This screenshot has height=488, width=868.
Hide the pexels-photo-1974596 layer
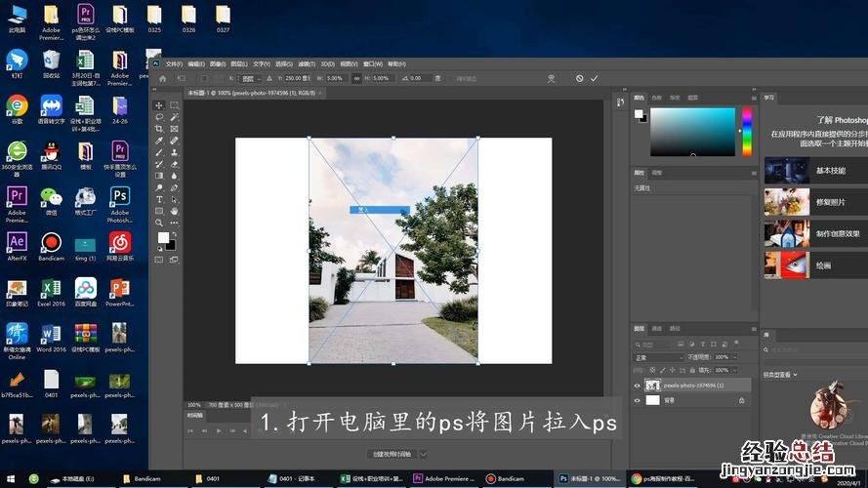[637, 386]
